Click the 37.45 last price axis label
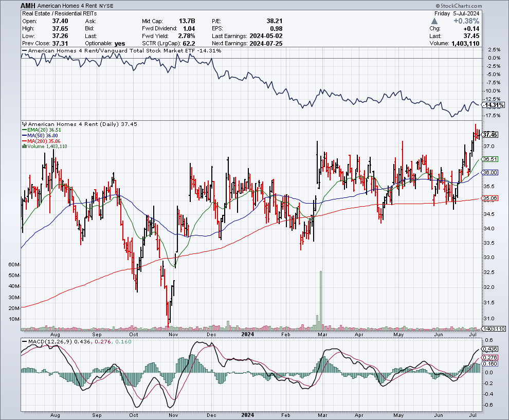Screen dimensions: 509x420 coord(490,135)
